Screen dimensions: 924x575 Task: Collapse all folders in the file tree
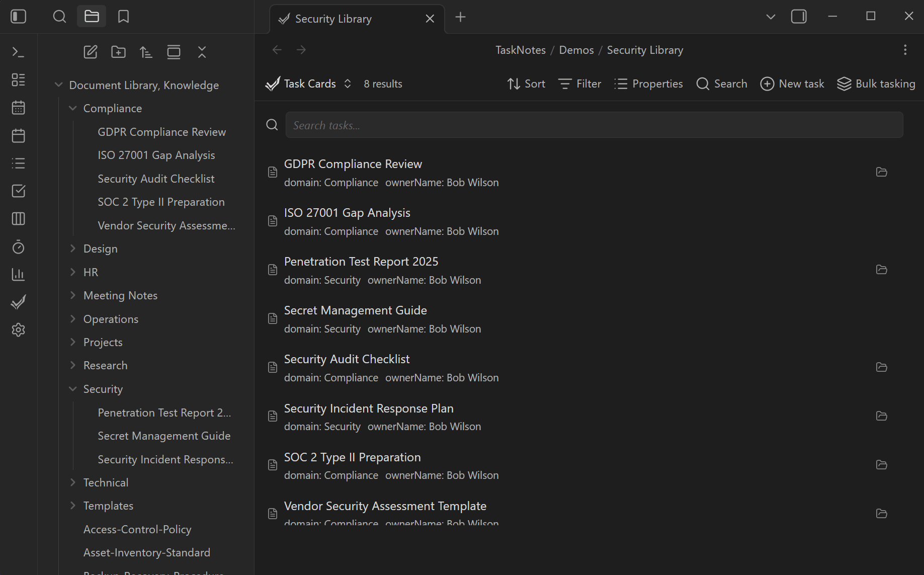tap(202, 52)
